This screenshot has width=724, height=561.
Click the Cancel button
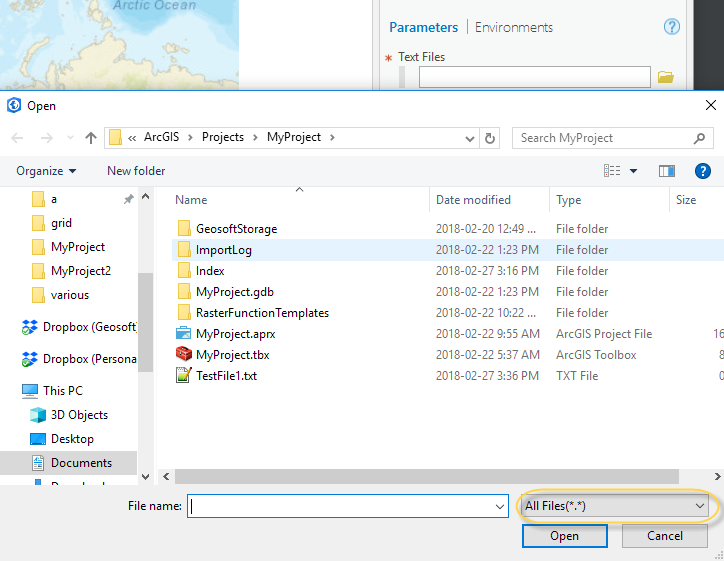pyautogui.click(x=664, y=536)
